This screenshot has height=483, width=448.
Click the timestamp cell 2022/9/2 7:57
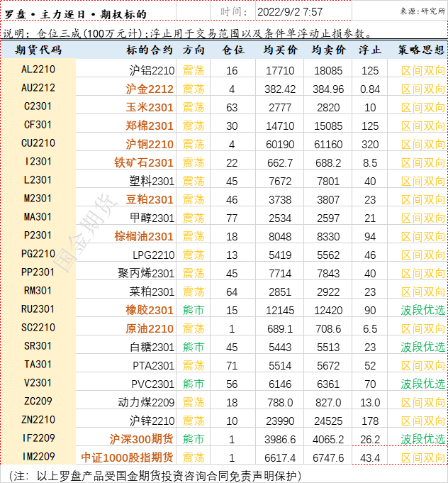[x=290, y=12]
